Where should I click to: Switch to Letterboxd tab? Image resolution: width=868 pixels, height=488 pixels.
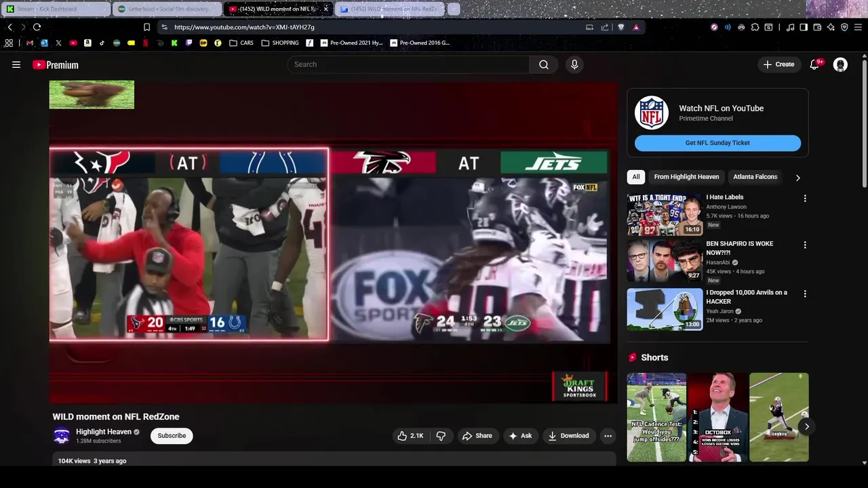click(167, 9)
